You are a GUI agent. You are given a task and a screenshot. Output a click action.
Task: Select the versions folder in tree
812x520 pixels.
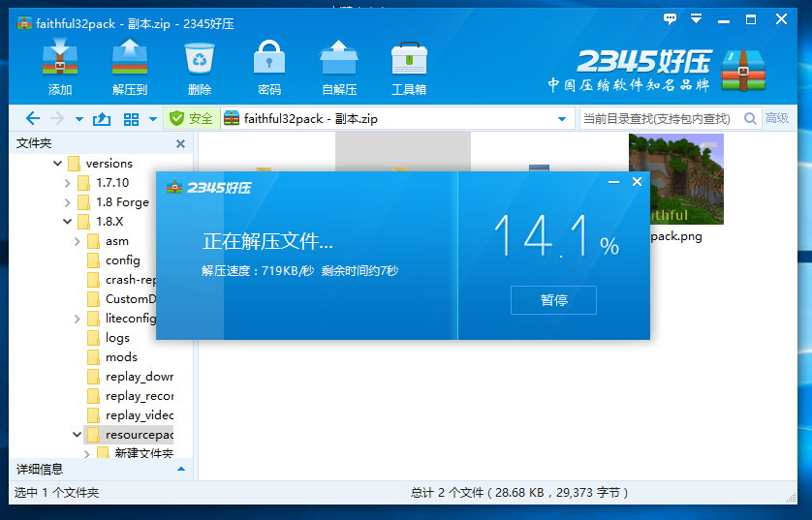pyautogui.click(x=101, y=164)
